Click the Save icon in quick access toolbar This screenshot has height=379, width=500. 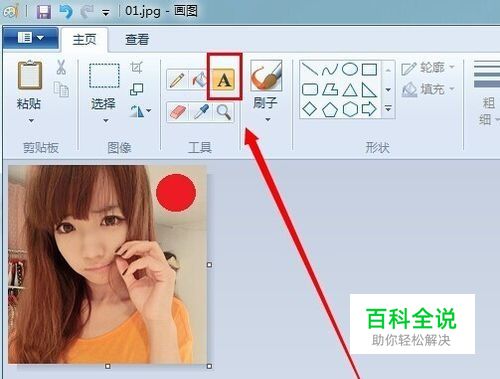point(44,12)
